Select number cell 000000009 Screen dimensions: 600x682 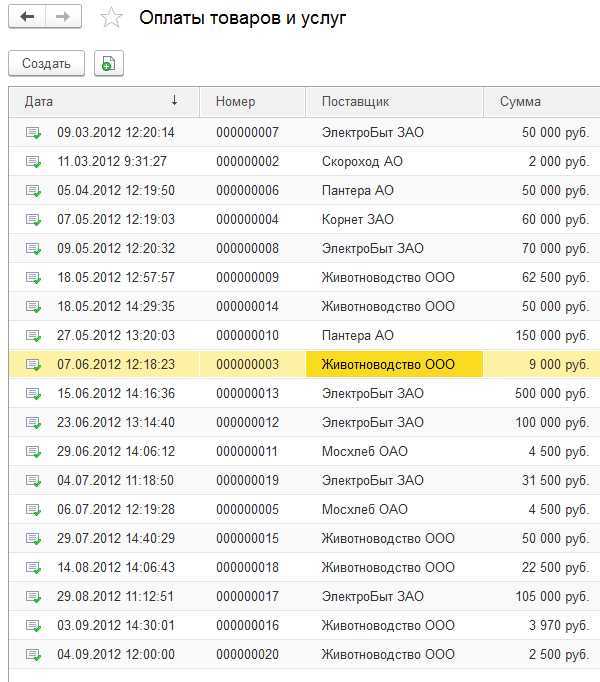[x=248, y=277]
